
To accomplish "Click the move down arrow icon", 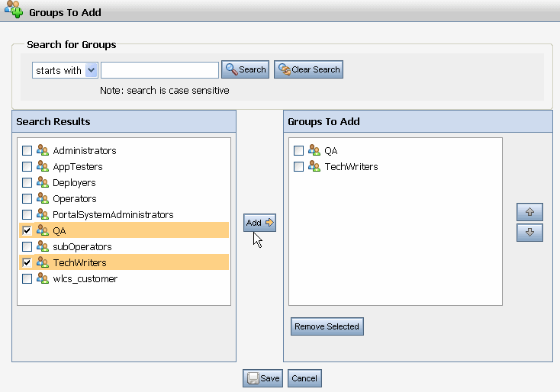I will pyautogui.click(x=529, y=233).
